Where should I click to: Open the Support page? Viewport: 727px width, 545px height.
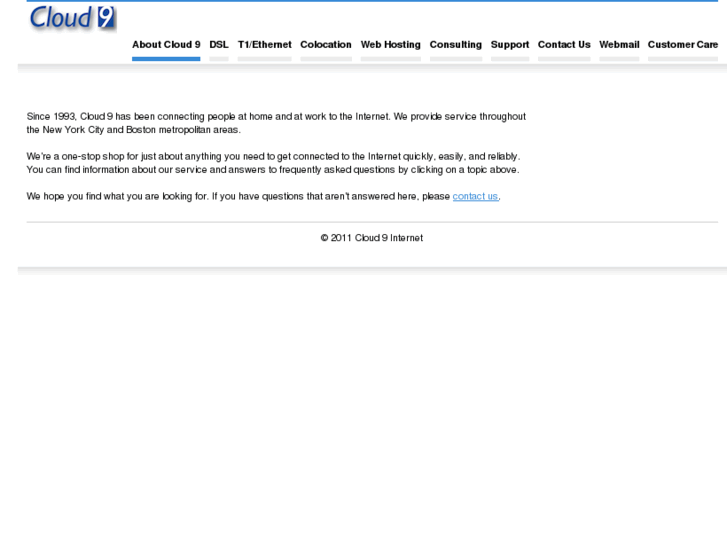510,45
